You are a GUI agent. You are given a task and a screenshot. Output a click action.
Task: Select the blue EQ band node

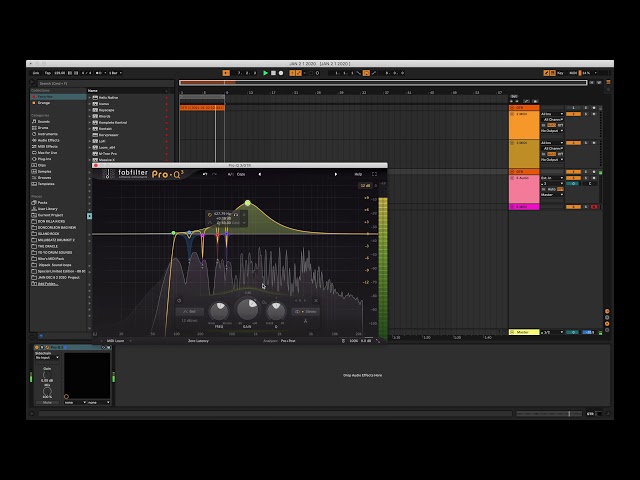[x=189, y=233]
